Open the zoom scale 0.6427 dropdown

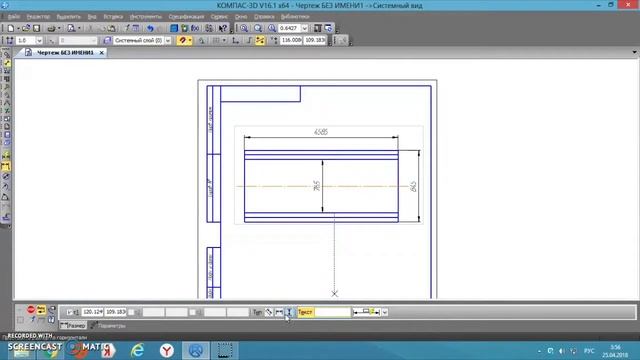[304, 28]
